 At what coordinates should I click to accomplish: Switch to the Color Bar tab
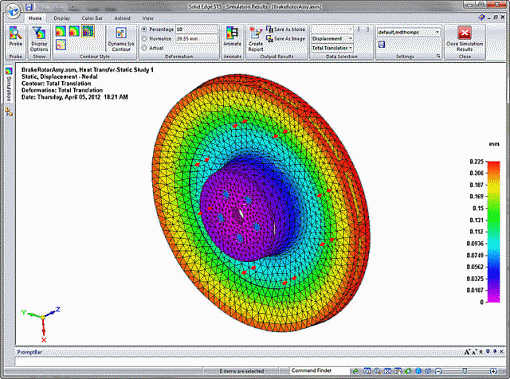pos(92,18)
